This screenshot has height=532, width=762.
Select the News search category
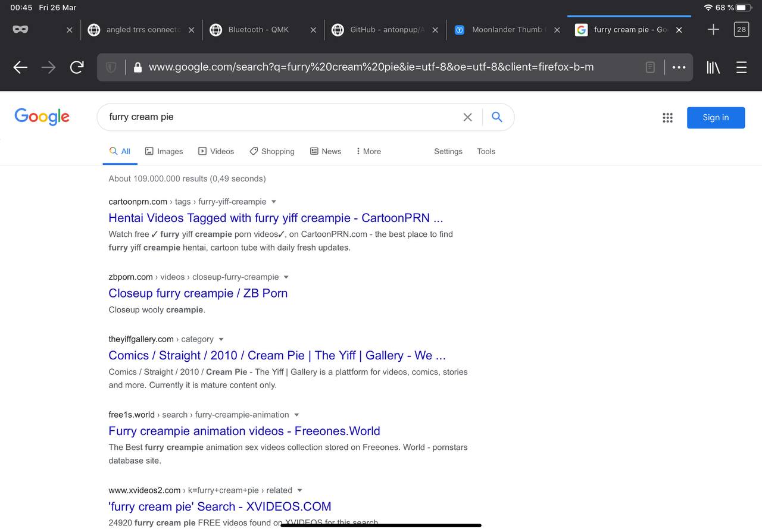click(326, 151)
